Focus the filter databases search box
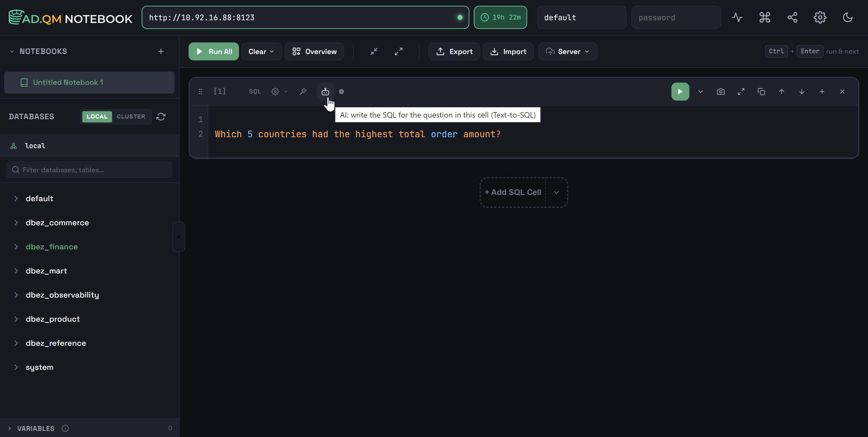This screenshot has height=437, width=868. click(x=89, y=170)
